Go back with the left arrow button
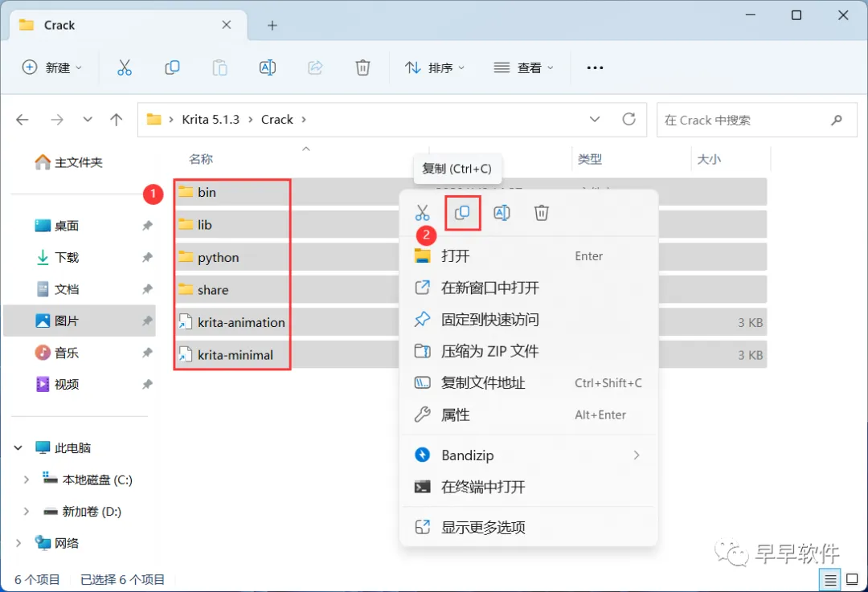 pos(23,120)
